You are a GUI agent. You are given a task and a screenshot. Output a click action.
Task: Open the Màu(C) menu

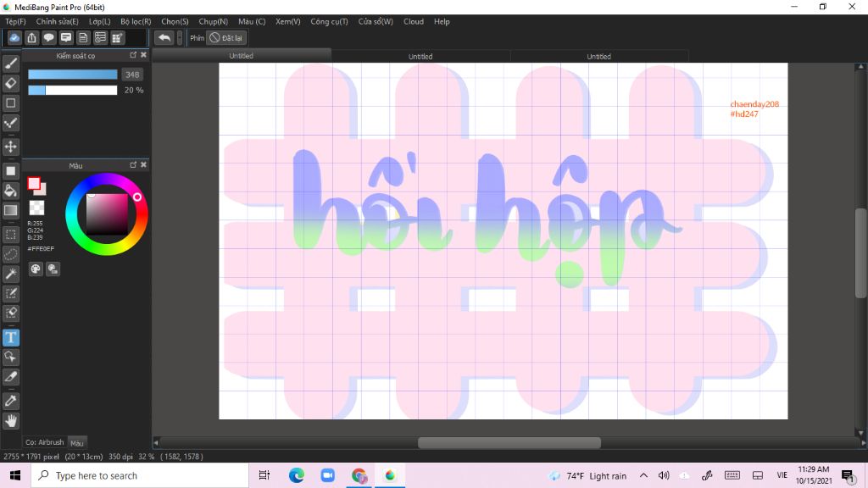[252, 21]
